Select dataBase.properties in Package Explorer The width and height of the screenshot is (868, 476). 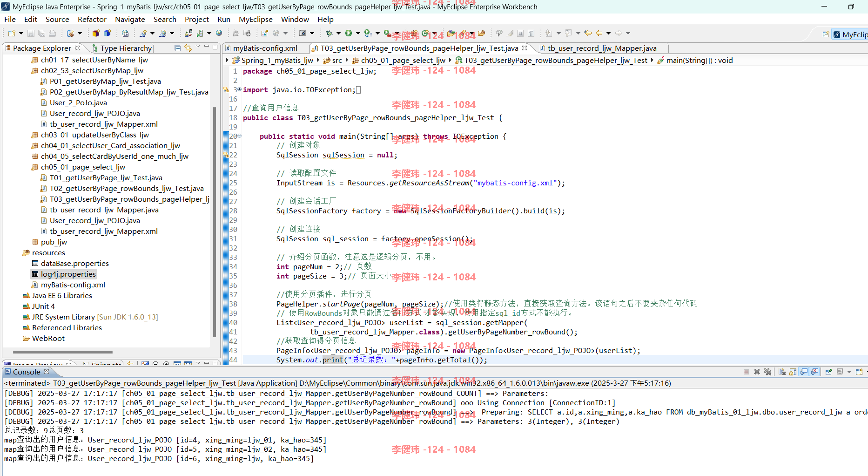coord(74,263)
